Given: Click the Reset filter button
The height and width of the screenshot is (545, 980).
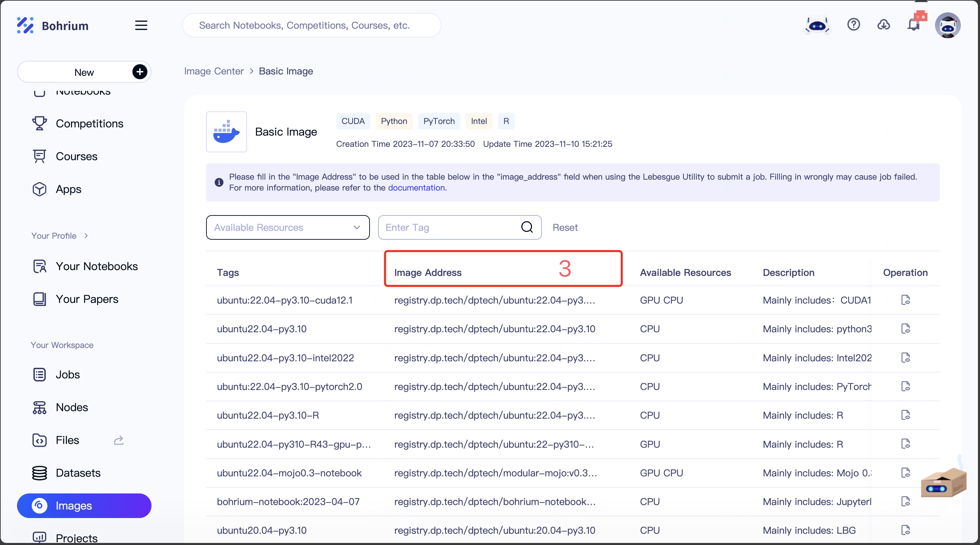Looking at the screenshot, I should click(x=565, y=227).
